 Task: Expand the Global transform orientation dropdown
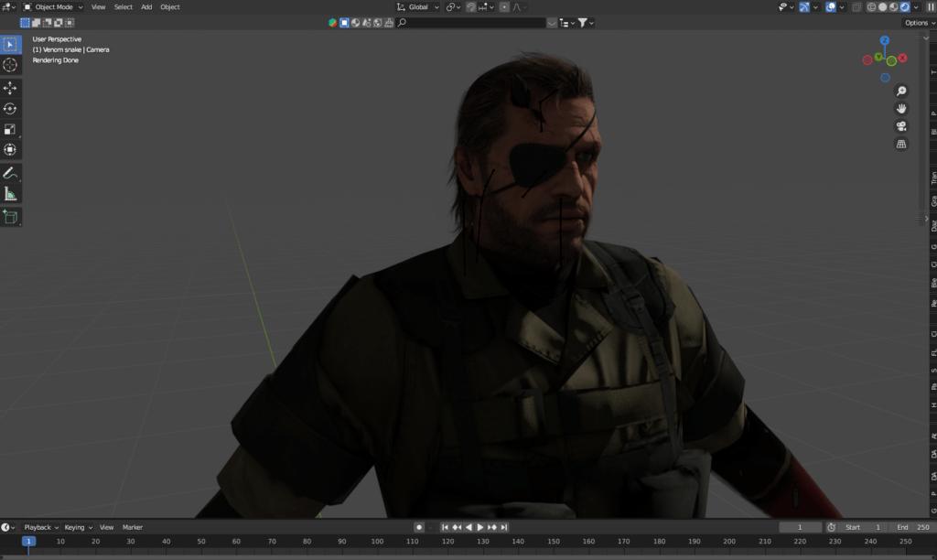[418, 6]
